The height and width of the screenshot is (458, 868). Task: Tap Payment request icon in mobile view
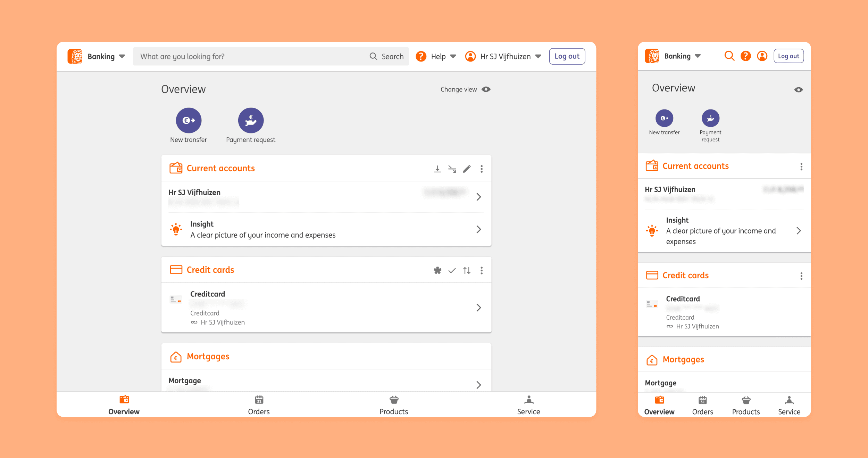pos(710,118)
